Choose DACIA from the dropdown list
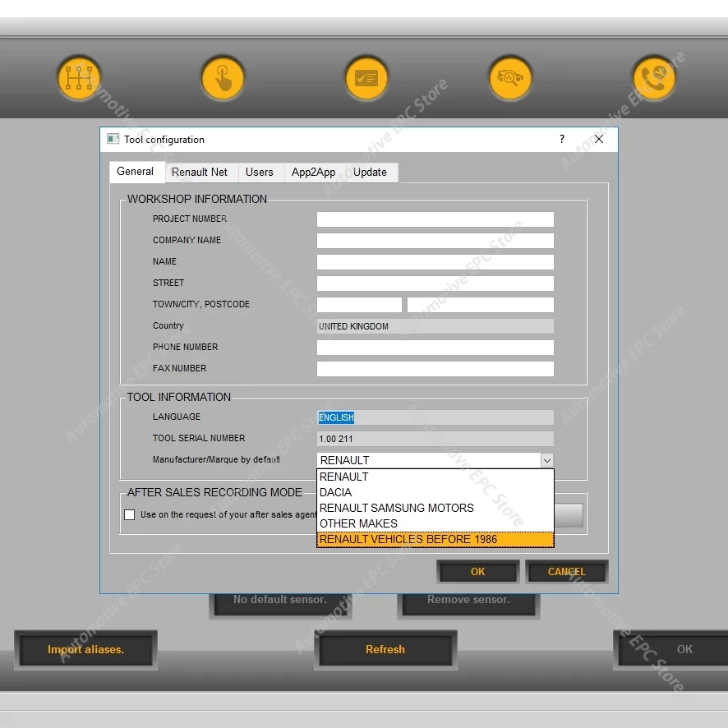The image size is (728, 728). pos(435,492)
